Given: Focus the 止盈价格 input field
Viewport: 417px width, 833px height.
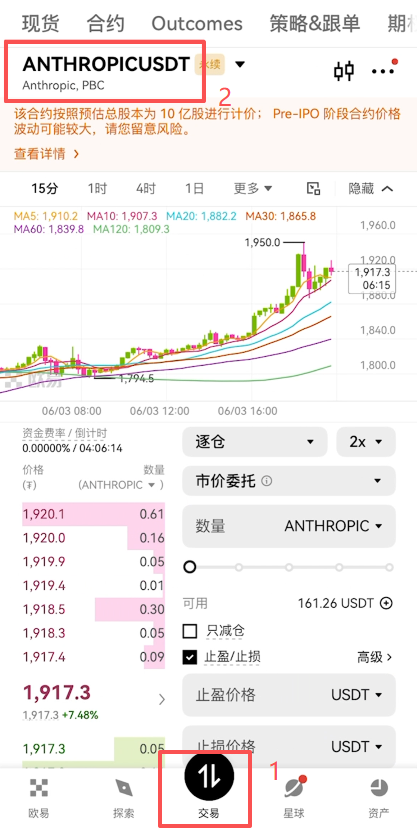Looking at the screenshot, I should click(289, 695).
